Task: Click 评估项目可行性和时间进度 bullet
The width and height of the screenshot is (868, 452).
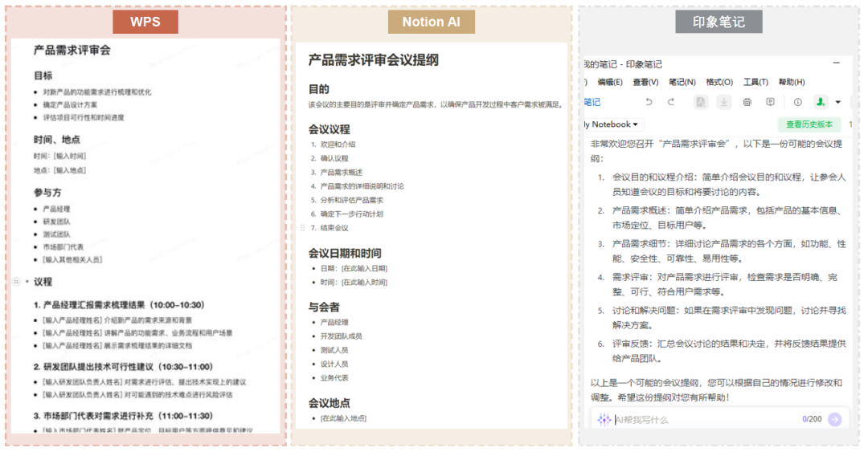Action: click(x=84, y=117)
